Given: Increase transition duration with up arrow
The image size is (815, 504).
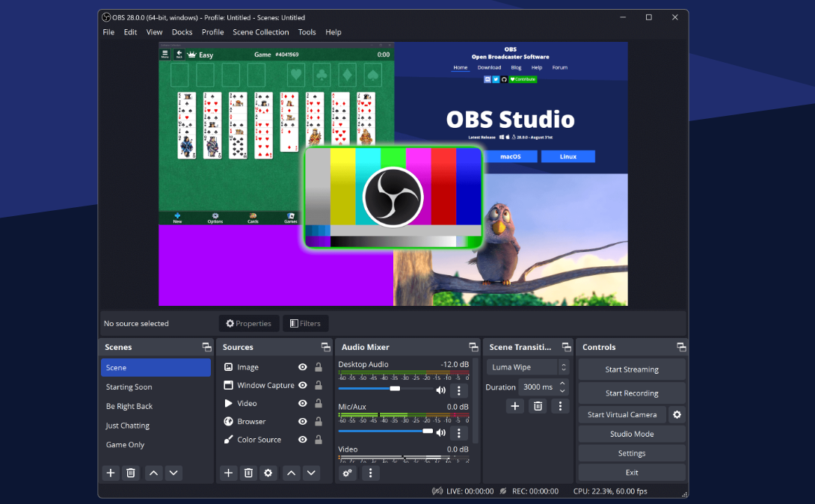Looking at the screenshot, I should tap(562, 384).
